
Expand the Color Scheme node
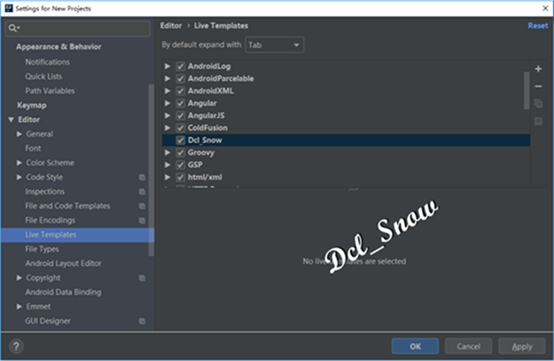tap(19, 163)
